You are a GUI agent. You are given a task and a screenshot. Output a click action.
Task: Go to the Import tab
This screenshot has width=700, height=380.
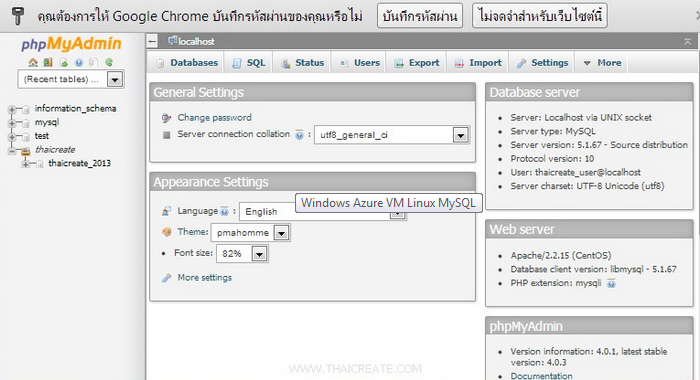[x=478, y=63]
